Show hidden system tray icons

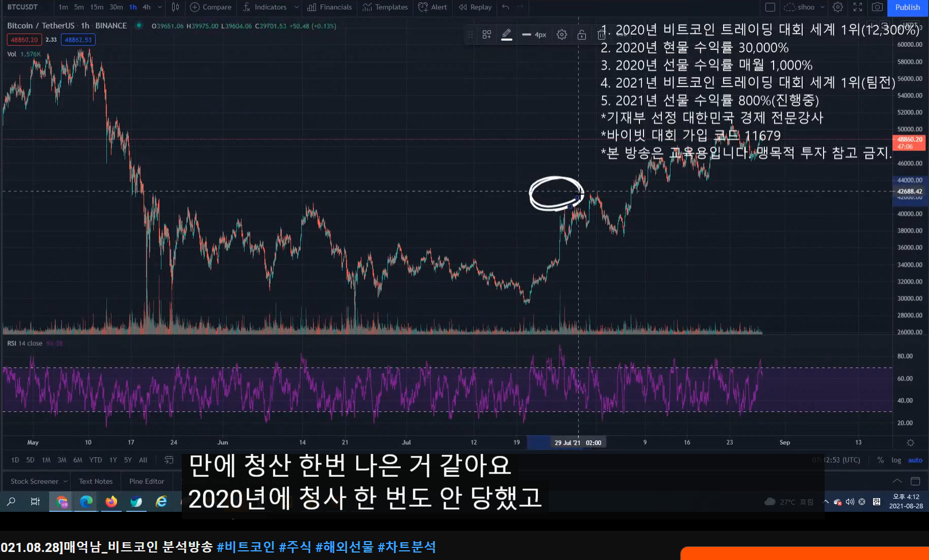(826, 502)
